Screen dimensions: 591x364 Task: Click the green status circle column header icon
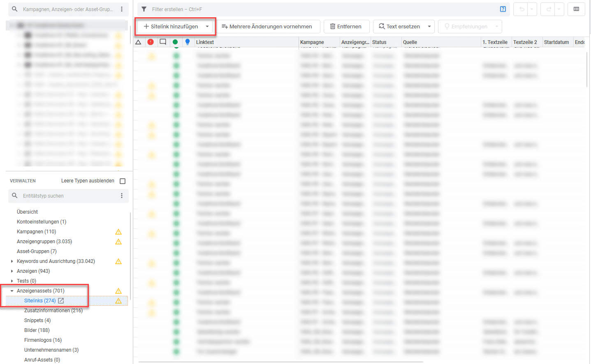(176, 41)
